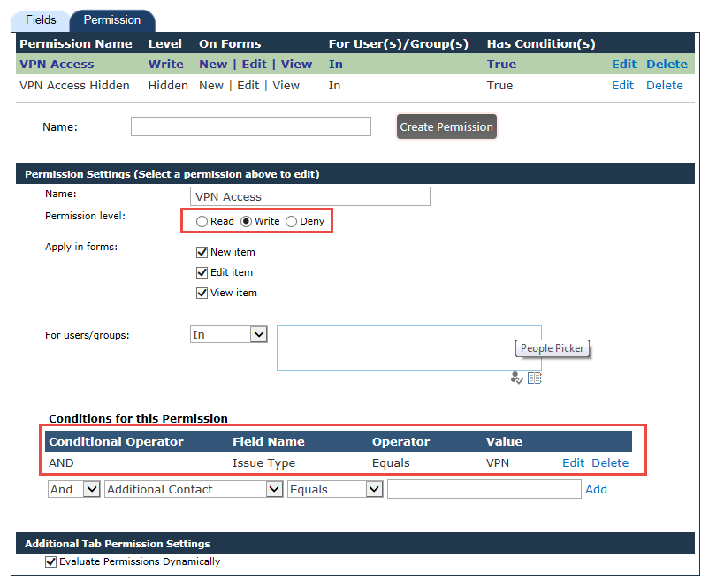Select the Permission tab

click(x=112, y=20)
